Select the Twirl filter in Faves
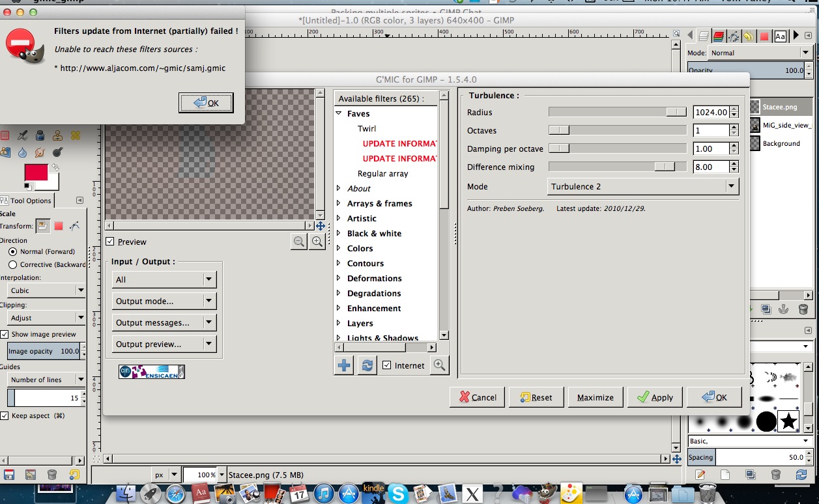The image size is (819, 504). click(x=367, y=128)
